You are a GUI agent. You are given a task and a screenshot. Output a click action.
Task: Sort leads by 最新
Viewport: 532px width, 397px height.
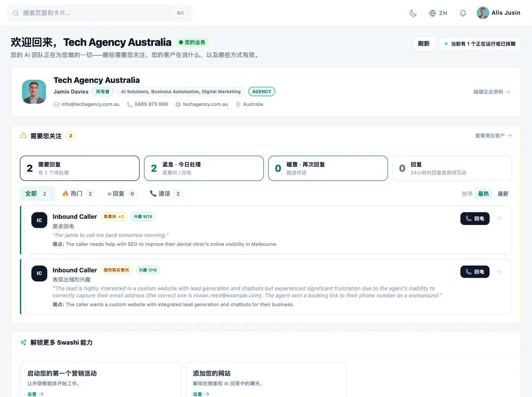coord(503,194)
